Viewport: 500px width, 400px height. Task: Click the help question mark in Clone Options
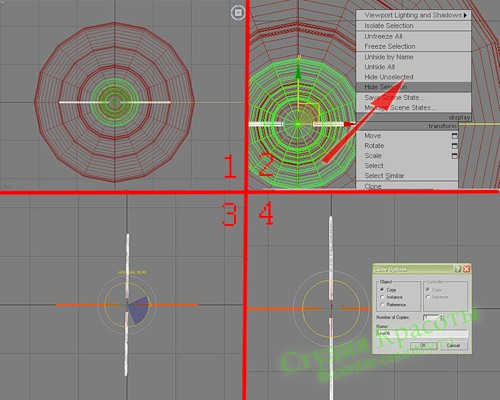click(x=457, y=269)
